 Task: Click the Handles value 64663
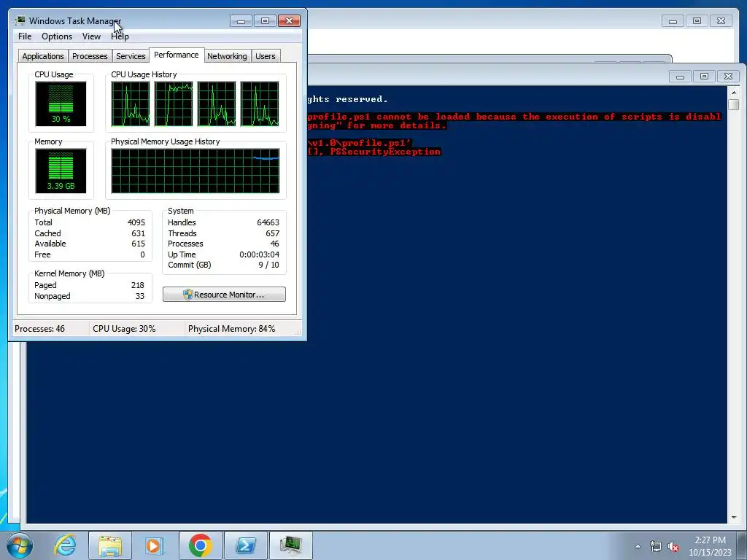tap(268, 222)
